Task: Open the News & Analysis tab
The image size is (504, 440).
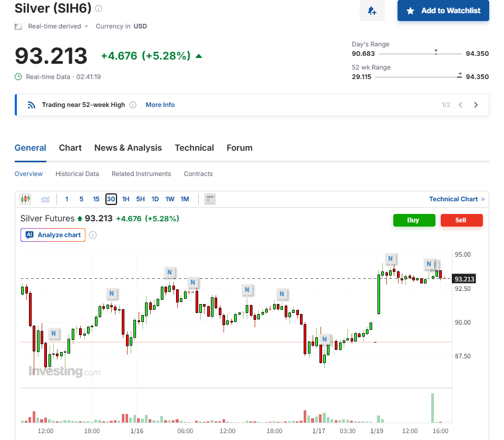Action: pyautogui.click(x=128, y=148)
